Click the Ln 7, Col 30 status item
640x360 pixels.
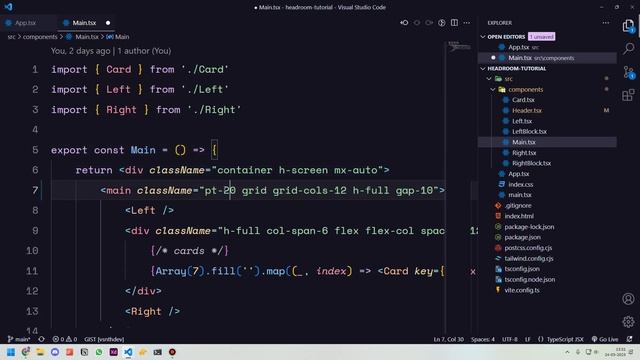click(449, 339)
